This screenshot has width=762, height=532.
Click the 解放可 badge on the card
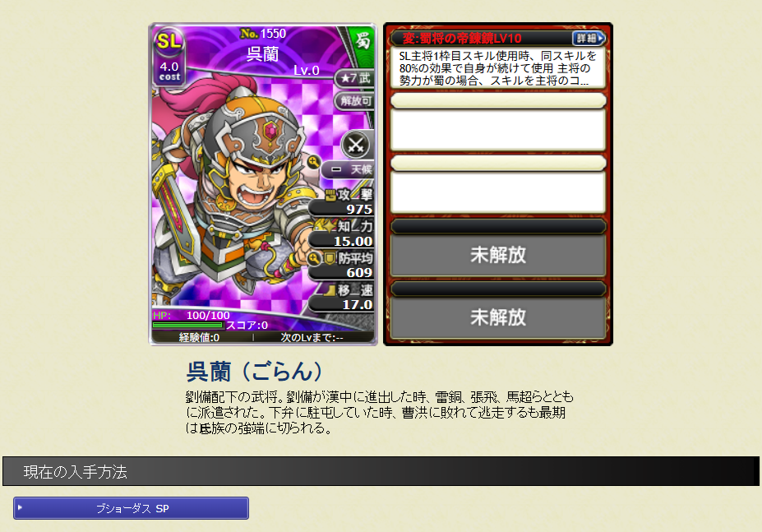coord(354,100)
